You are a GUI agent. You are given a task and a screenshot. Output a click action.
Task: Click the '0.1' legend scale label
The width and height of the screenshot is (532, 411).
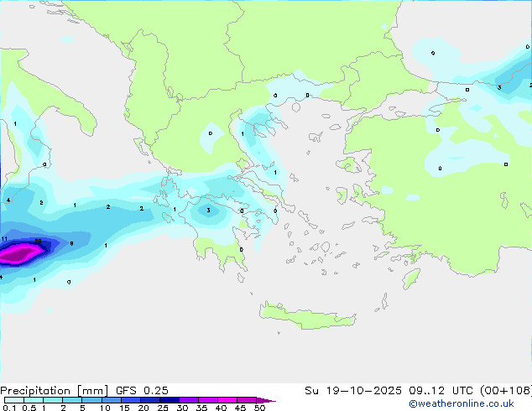coord(9,408)
